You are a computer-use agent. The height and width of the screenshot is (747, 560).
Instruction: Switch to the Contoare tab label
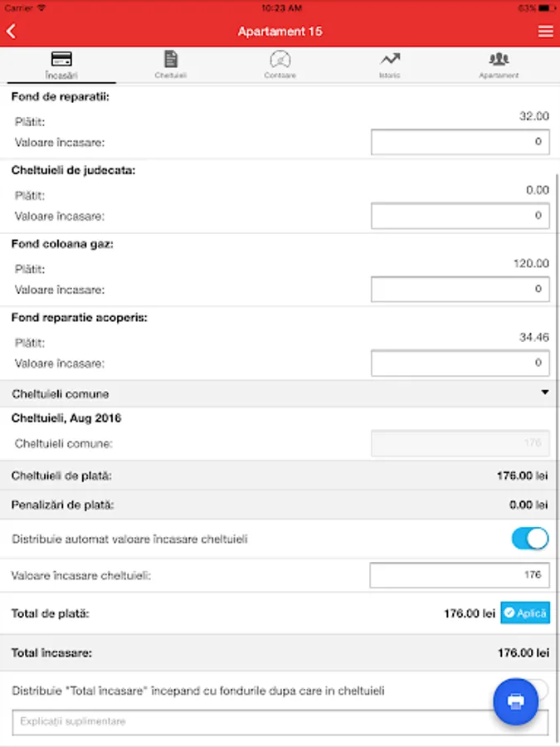[280, 76]
